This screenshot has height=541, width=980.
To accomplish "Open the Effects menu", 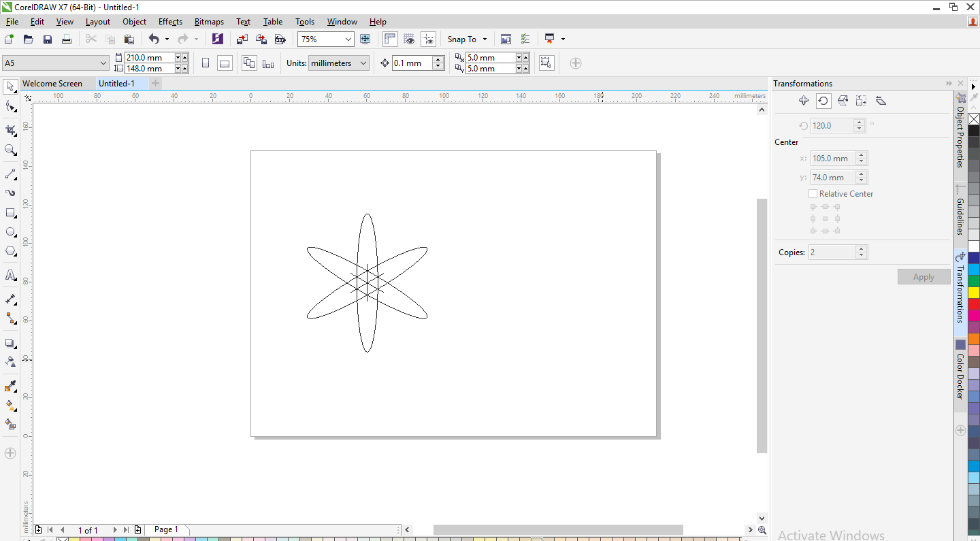I will click(x=170, y=22).
